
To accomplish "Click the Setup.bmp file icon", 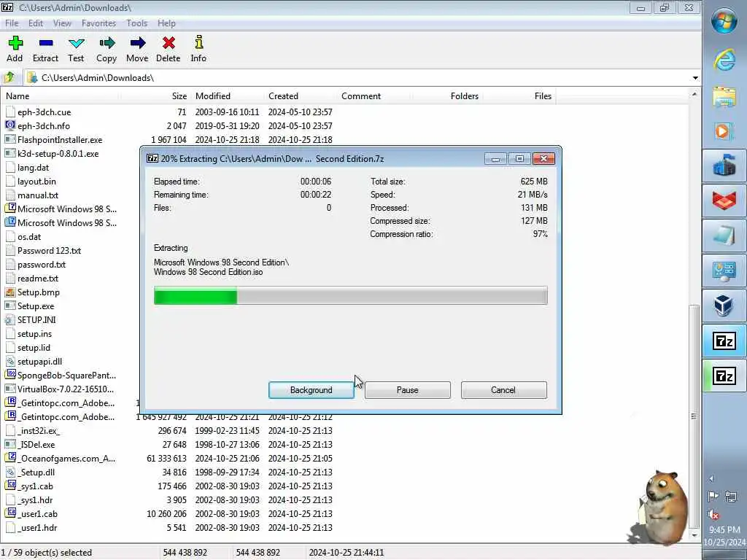I will [x=10, y=292].
